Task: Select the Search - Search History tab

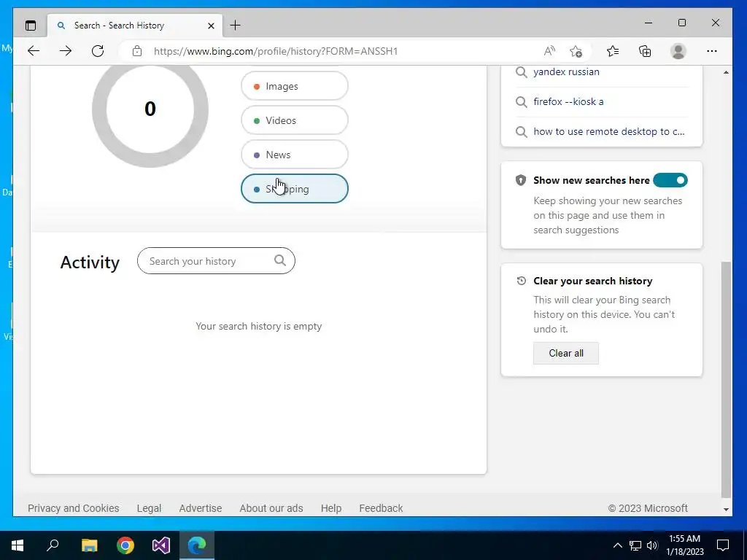Action: (x=134, y=26)
